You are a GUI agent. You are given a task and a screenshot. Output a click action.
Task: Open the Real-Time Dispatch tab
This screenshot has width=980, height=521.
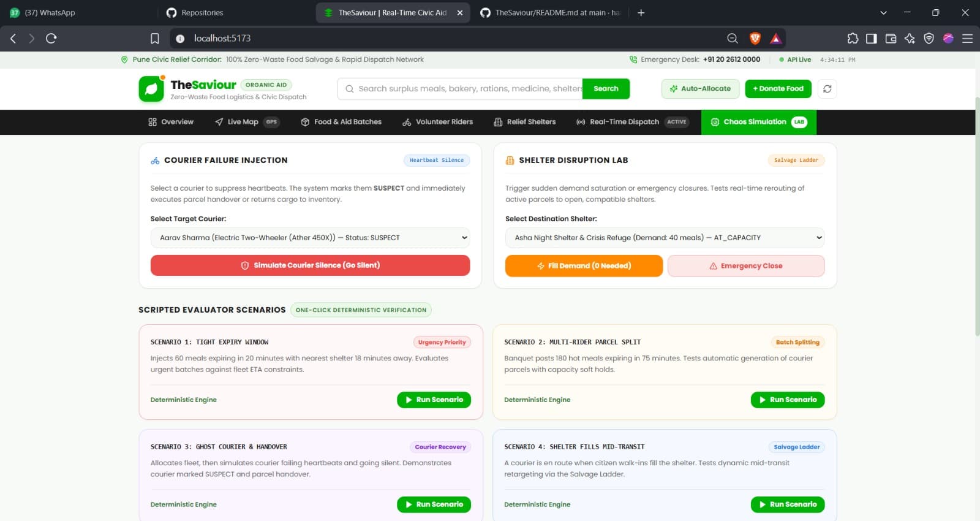[632, 122]
